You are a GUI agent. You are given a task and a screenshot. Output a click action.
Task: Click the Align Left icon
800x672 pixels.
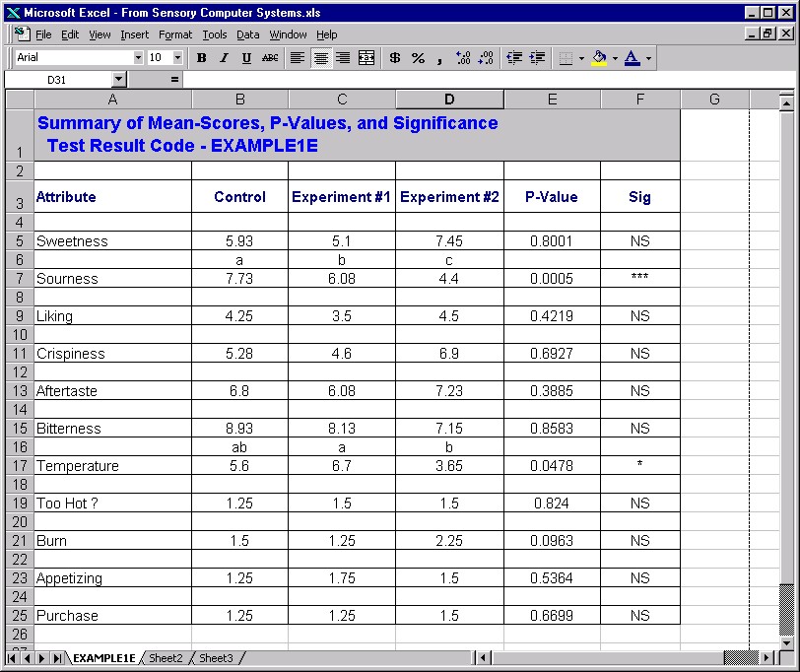pyautogui.click(x=298, y=58)
